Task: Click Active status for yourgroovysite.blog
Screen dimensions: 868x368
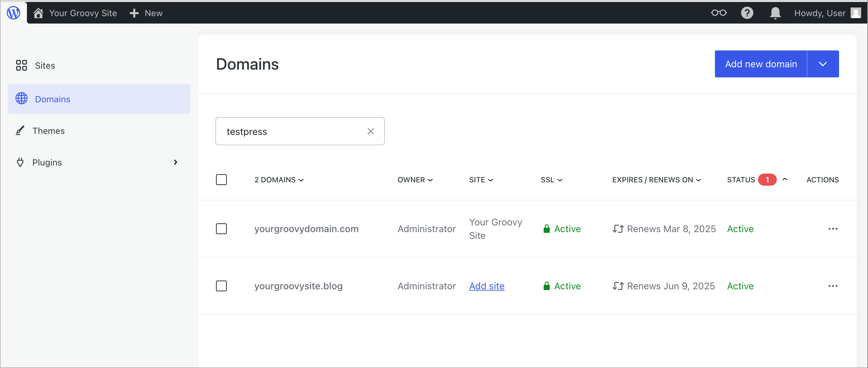Action: 740,286
